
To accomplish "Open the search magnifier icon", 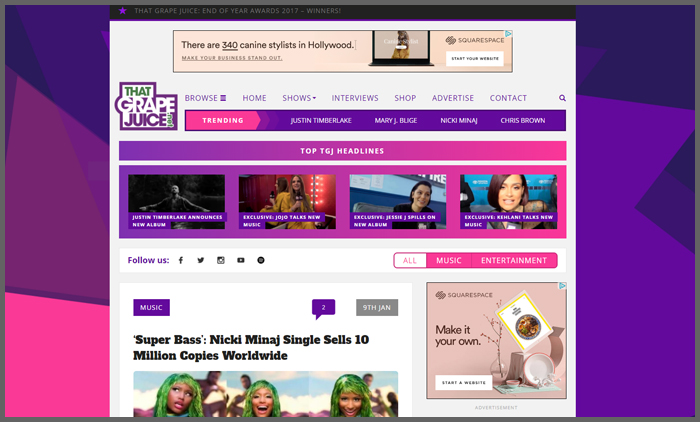I will tap(562, 98).
